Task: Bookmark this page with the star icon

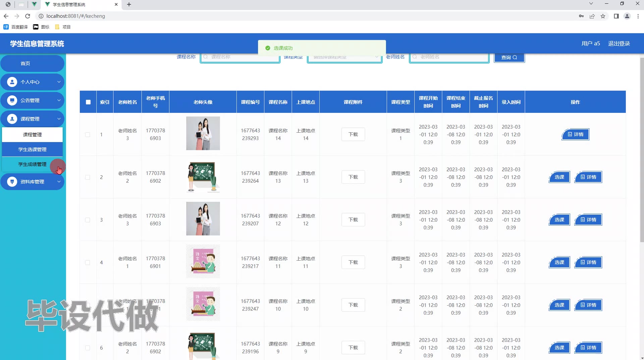Action: point(603,16)
